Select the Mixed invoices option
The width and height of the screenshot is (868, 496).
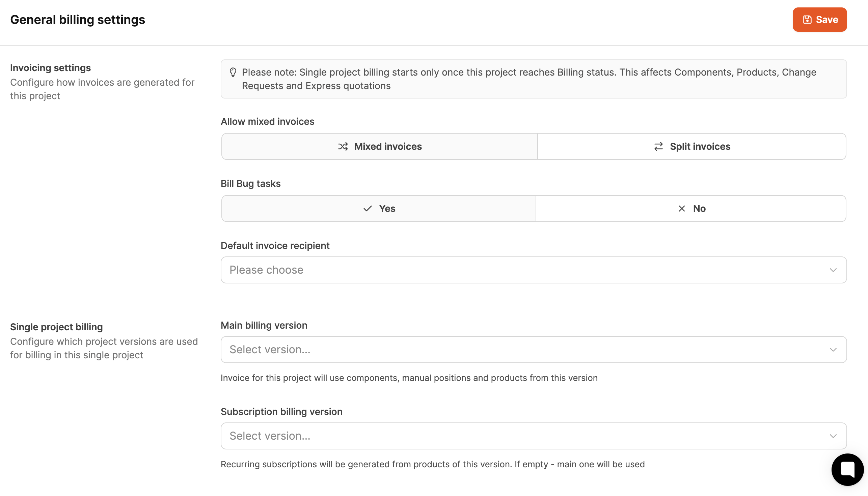[x=379, y=146]
